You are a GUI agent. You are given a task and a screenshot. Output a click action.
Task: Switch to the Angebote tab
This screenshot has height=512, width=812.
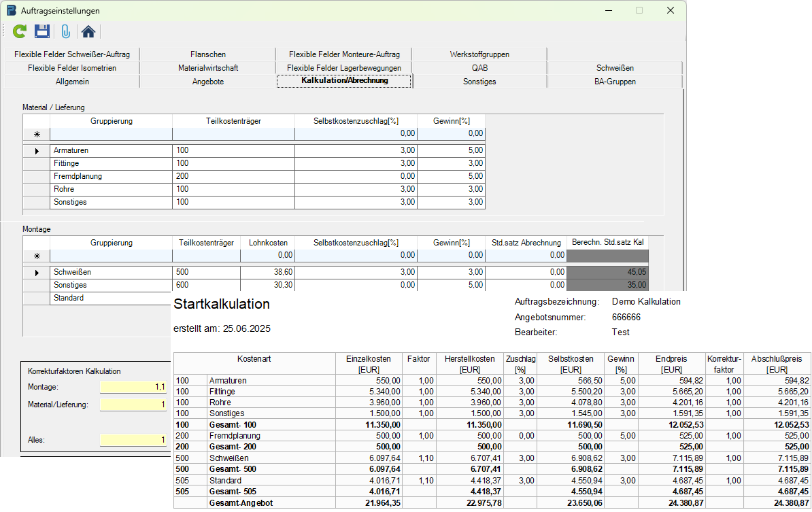tap(208, 82)
